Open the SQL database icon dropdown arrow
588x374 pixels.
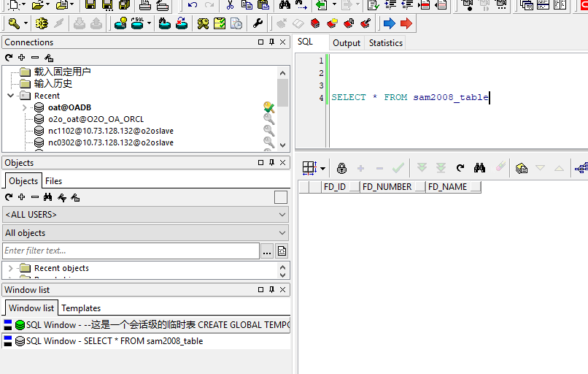click(149, 23)
